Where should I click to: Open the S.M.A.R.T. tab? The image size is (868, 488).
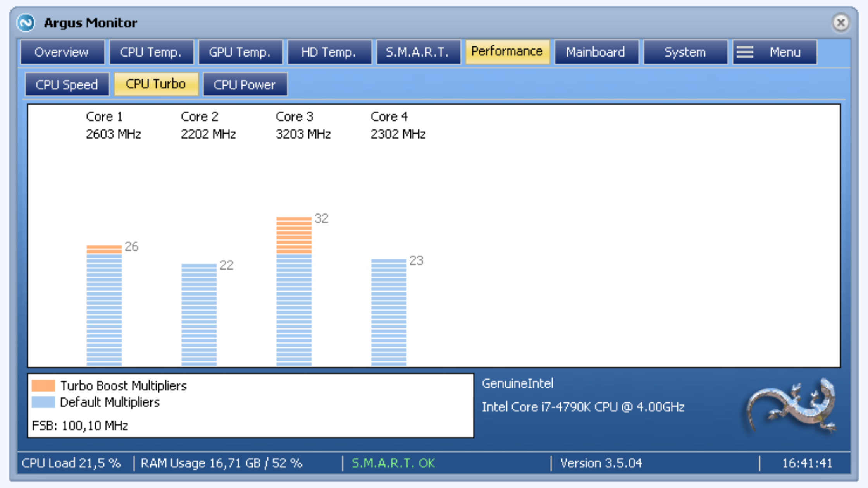[x=418, y=52]
